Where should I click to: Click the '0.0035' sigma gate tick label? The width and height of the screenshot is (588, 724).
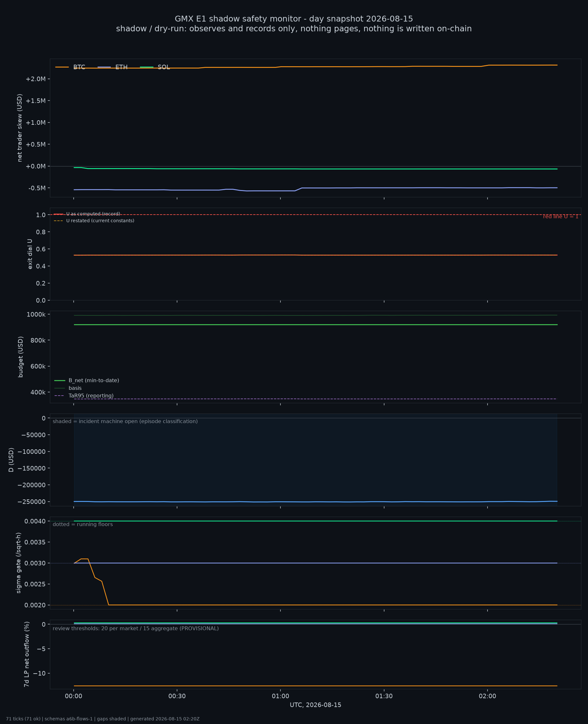click(x=35, y=542)
